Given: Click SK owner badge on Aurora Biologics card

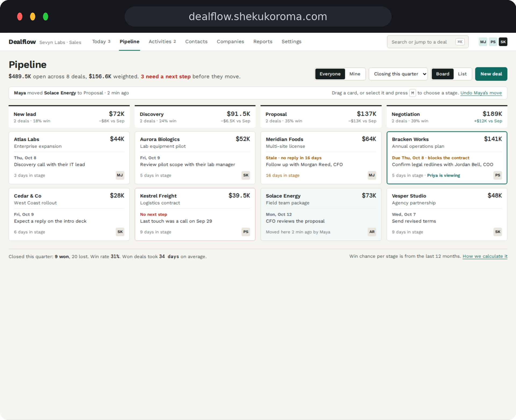Looking at the screenshot, I should pyautogui.click(x=246, y=175).
